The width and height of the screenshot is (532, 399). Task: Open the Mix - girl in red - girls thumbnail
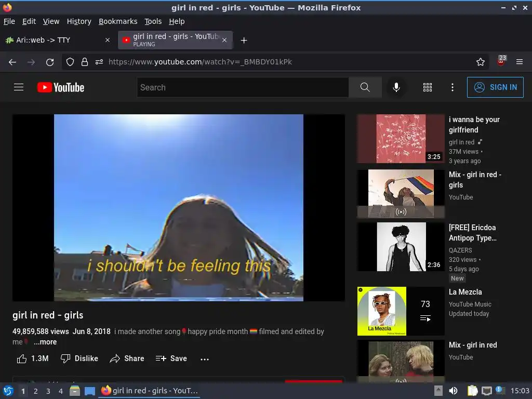tap(401, 194)
